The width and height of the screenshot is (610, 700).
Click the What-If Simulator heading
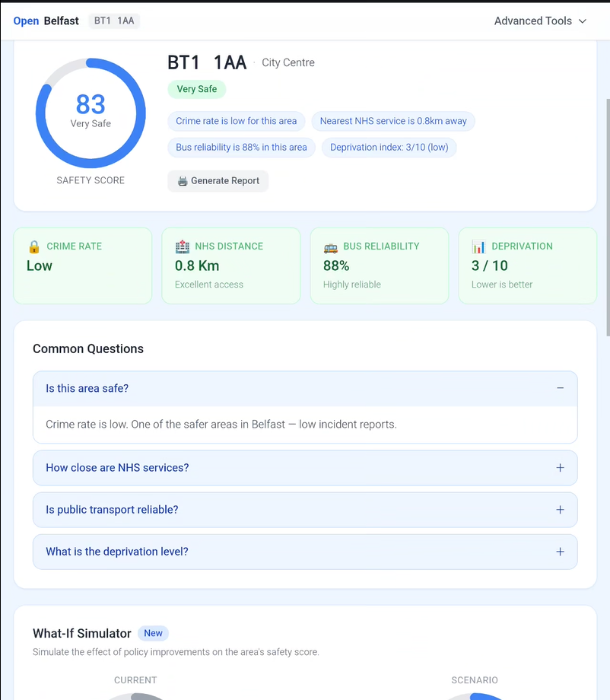(x=82, y=633)
